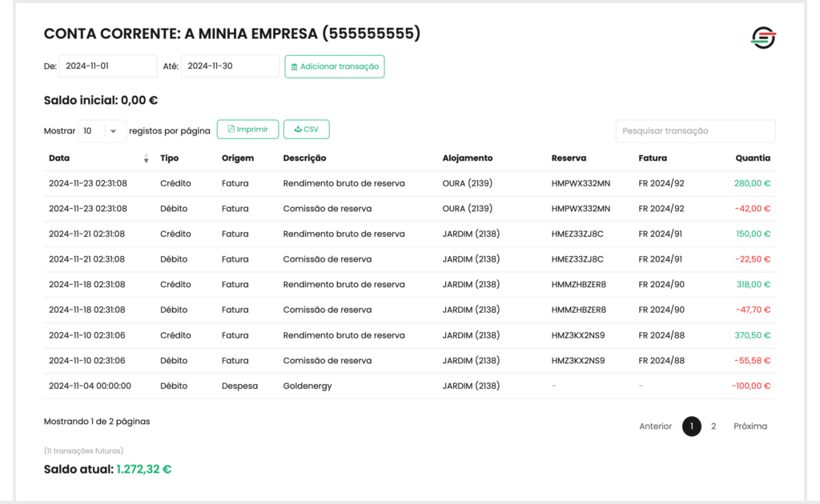
Task: Select the -22,50 € amount cell
Action: (753, 259)
